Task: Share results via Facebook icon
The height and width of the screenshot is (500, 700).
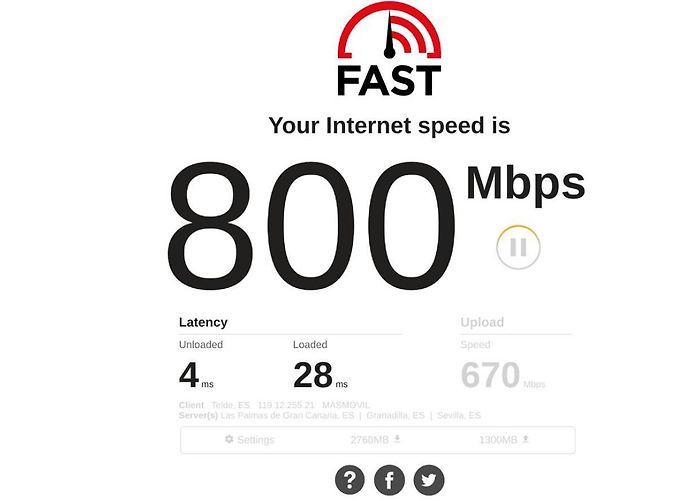Action: (x=389, y=480)
